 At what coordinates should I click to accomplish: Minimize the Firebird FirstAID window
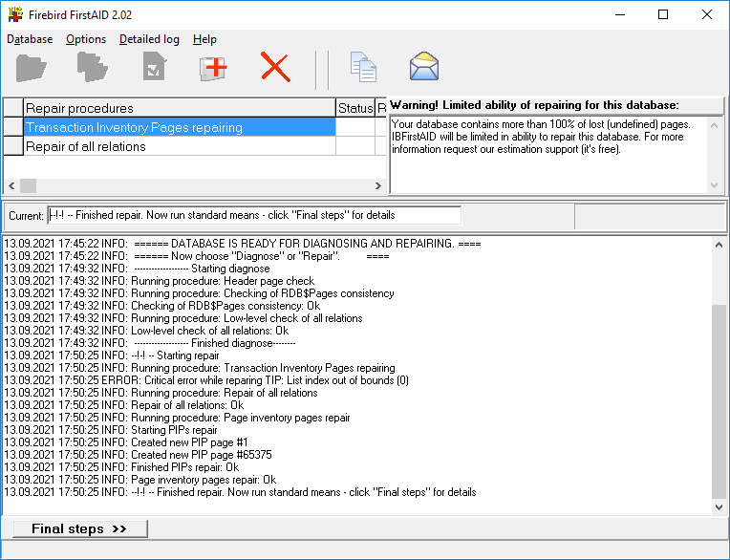(620, 14)
